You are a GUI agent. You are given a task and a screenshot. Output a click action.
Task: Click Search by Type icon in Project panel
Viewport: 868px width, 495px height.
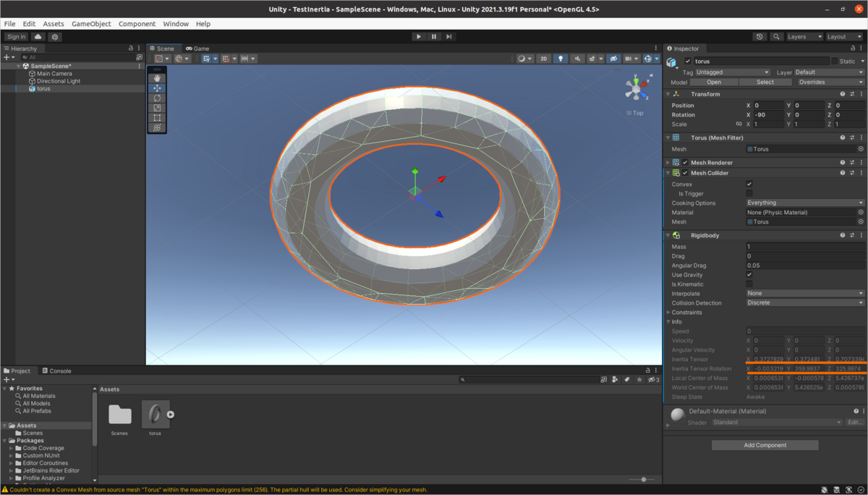tap(616, 379)
